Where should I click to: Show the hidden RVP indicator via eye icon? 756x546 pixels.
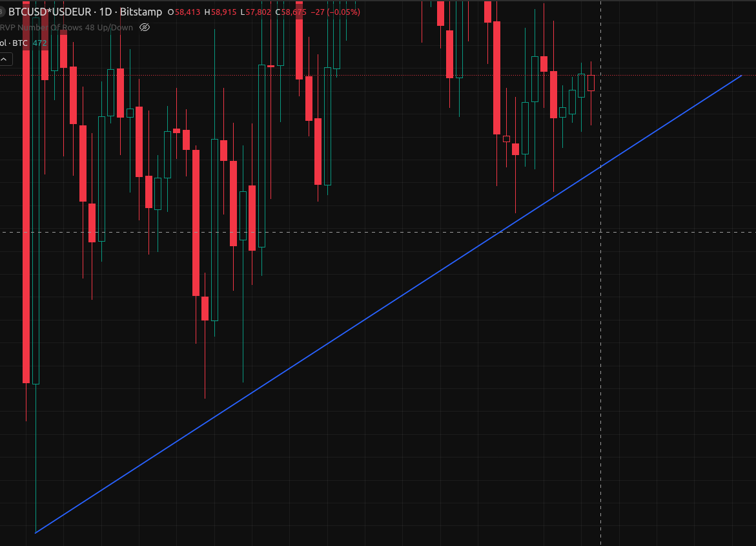145,27
